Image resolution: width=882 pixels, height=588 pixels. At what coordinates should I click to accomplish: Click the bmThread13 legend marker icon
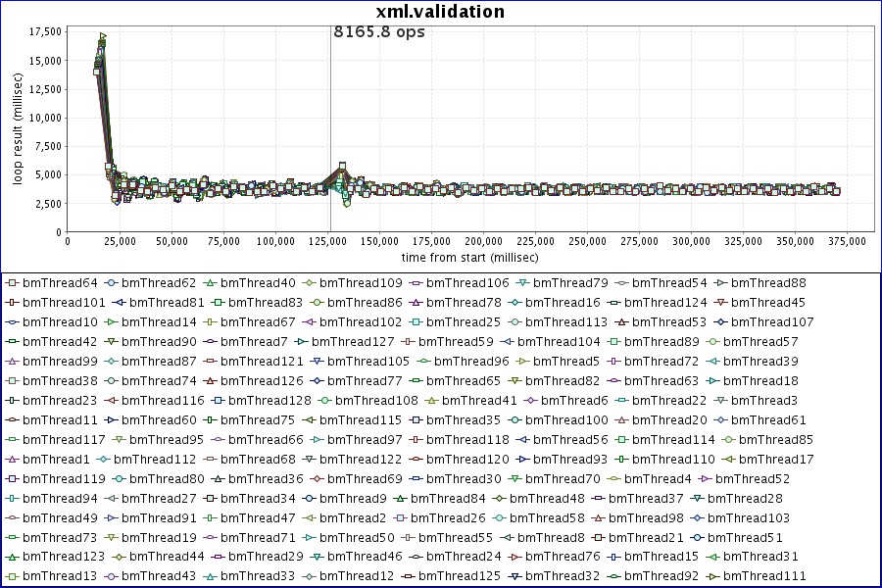[12, 577]
